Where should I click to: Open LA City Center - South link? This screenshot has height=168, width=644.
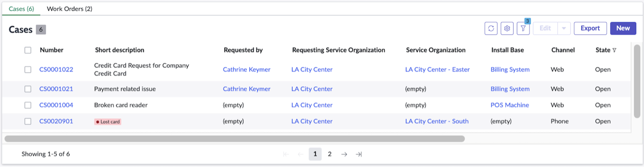[x=437, y=121]
